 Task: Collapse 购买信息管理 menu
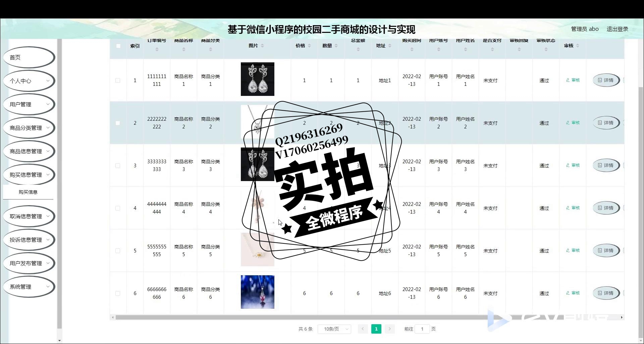[x=29, y=175]
